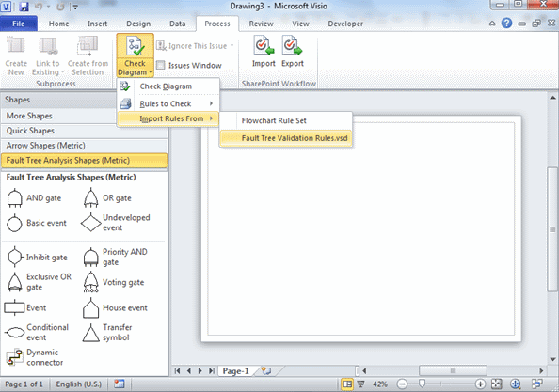Viewport: 559px width, 392px height.
Task: Toggle the Issues Window checkbox
Action: pyautogui.click(x=161, y=65)
